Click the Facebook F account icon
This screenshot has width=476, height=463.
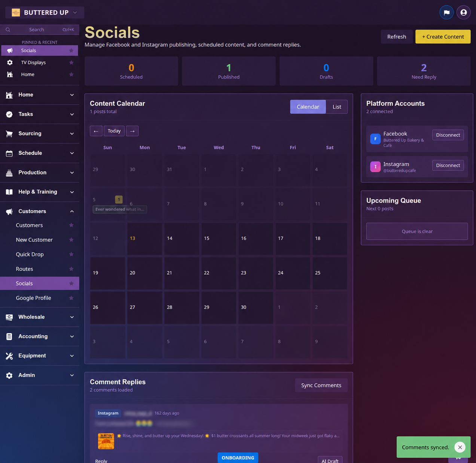375,139
